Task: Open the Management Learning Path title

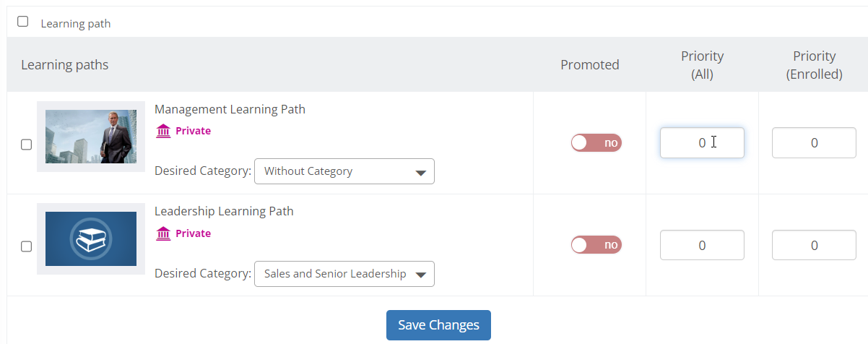Action: (230, 110)
